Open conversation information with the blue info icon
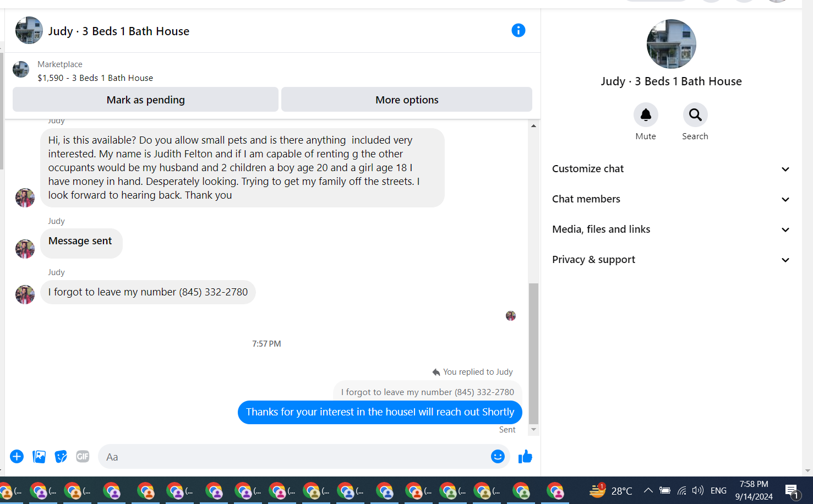The width and height of the screenshot is (813, 504). tap(518, 30)
